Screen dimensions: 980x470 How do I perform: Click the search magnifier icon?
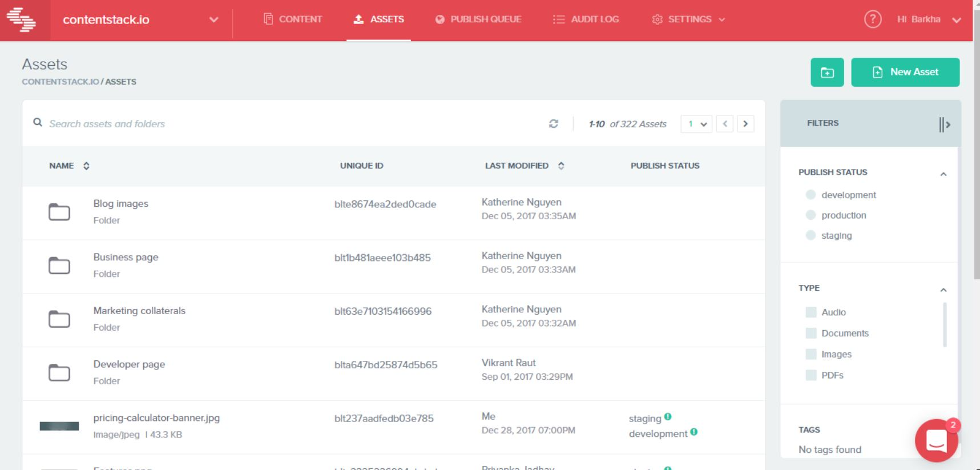click(x=38, y=122)
